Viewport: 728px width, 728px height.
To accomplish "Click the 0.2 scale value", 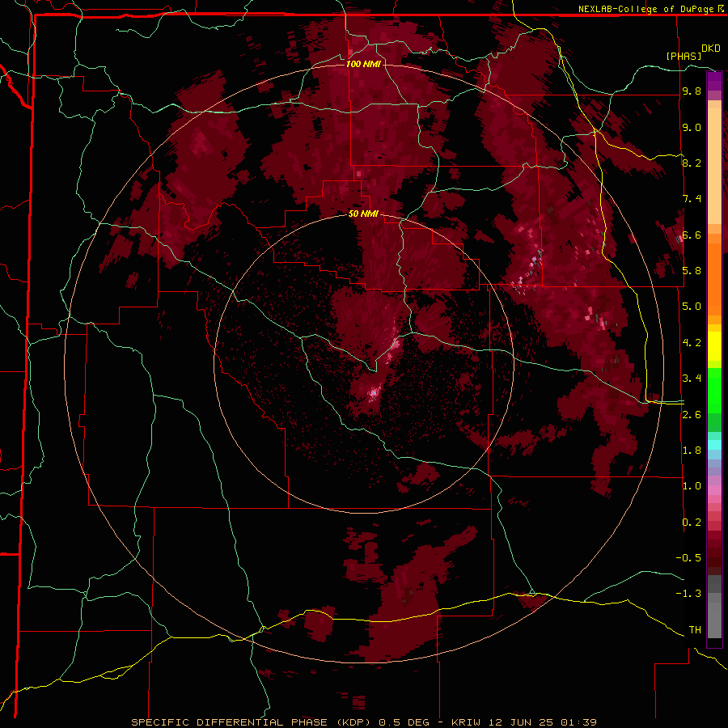I will coord(692,523).
